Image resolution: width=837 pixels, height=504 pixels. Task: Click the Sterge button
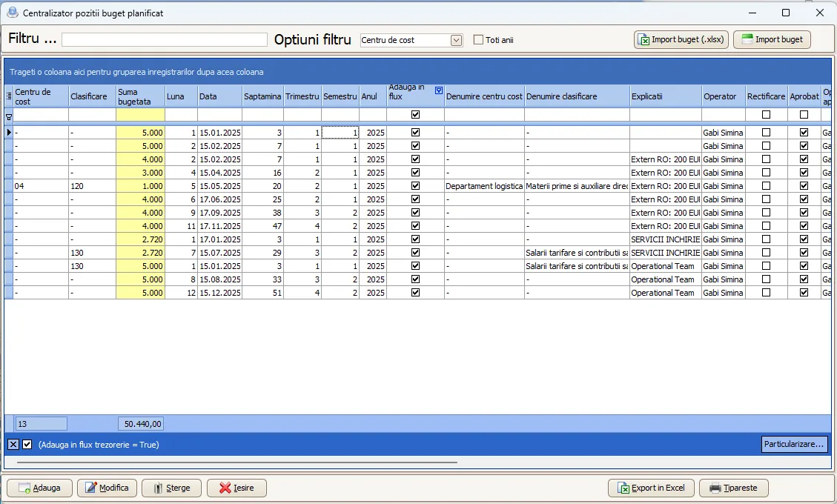coord(171,488)
